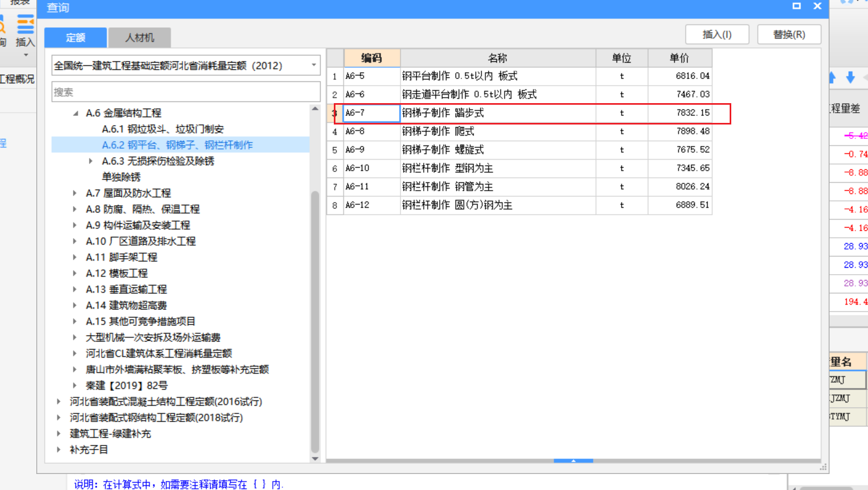The width and height of the screenshot is (868, 490).
Task: Click the tree vertical scrollbar thumb
Action: click(315, 322)
